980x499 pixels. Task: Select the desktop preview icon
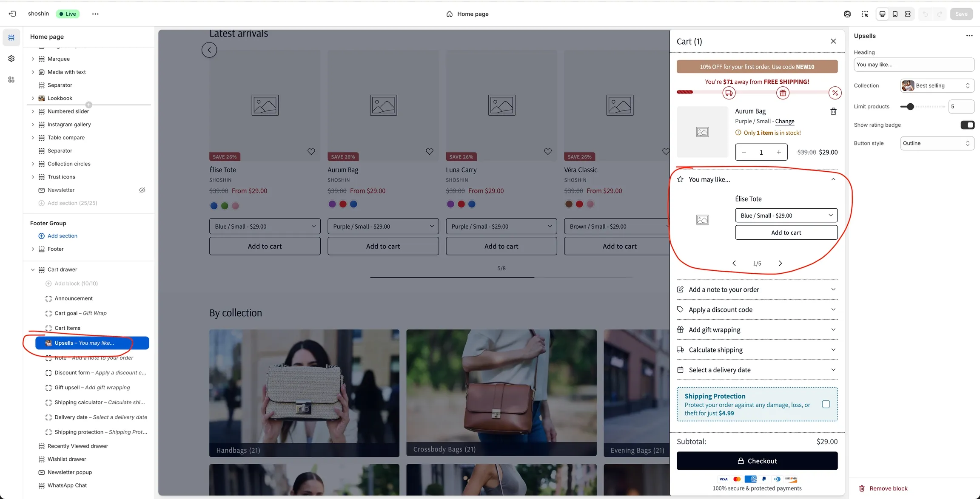[x=882, y=14]
